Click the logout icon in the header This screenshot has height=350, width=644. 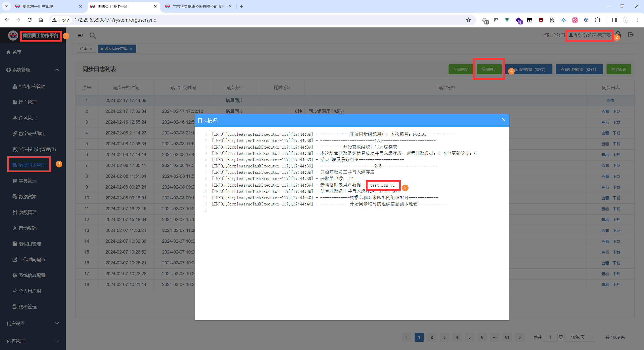click(x=631, y=35)
